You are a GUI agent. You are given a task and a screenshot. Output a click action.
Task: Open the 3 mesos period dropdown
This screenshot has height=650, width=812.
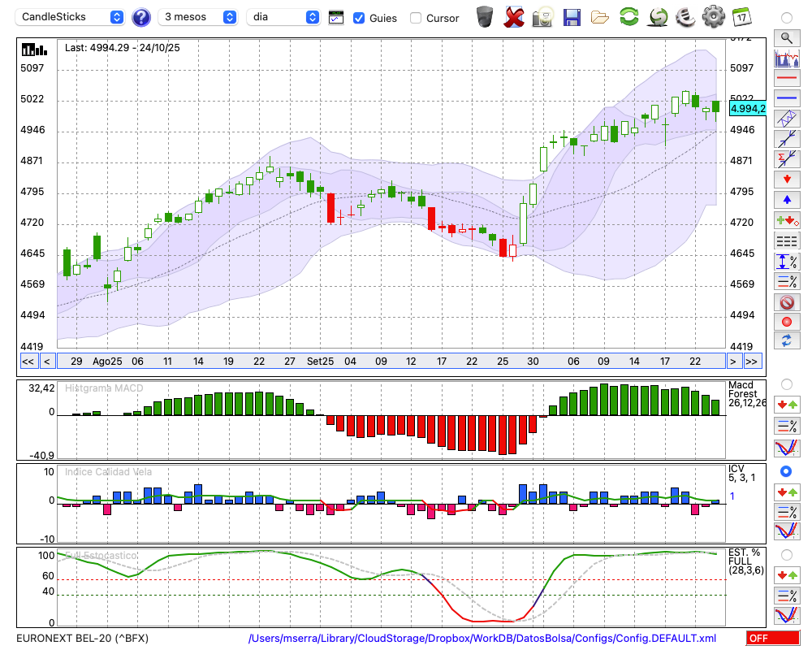tap(199, 17)
